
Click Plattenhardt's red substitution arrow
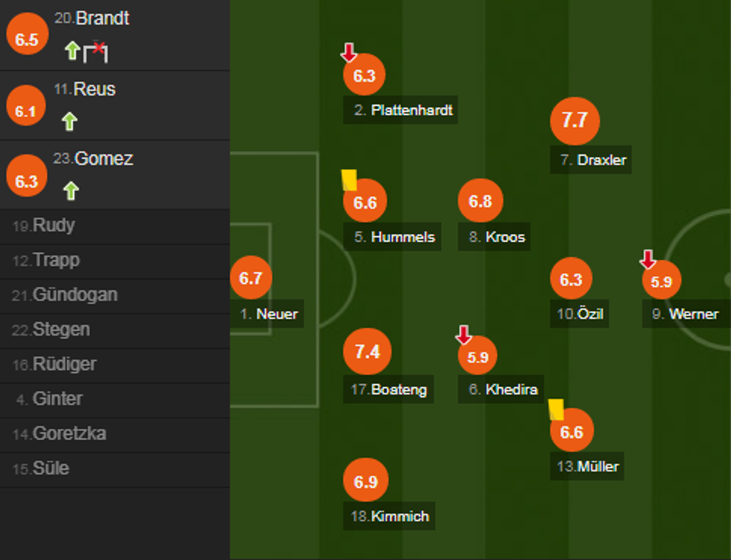pyautogui.click(x=348, y=53)
